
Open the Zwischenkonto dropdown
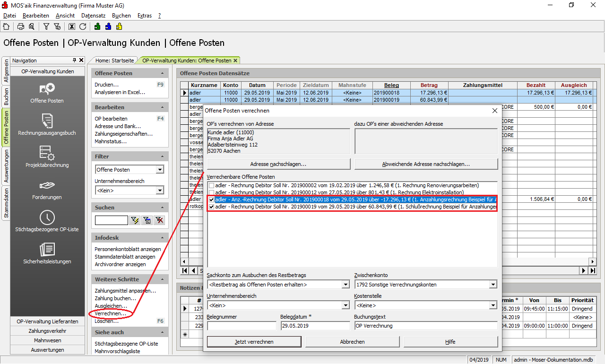point(493,285)
